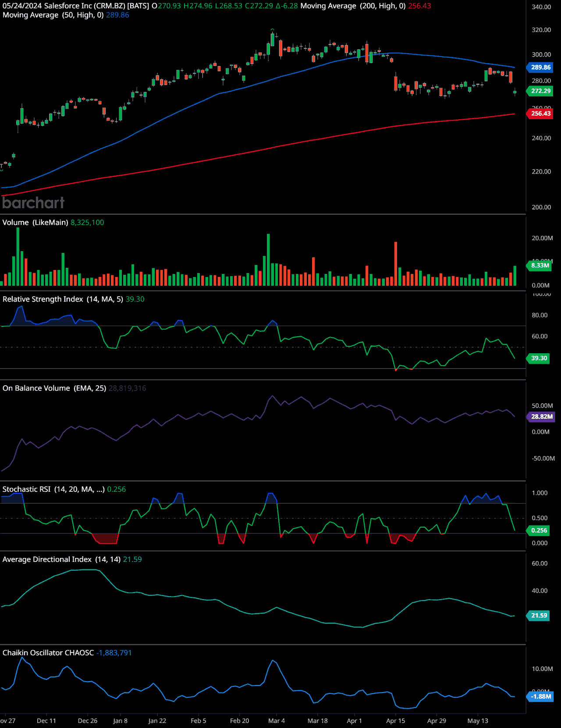561x728 pixels.
Task: Click the Feb 5 date axis label
Action: [199, 721]
